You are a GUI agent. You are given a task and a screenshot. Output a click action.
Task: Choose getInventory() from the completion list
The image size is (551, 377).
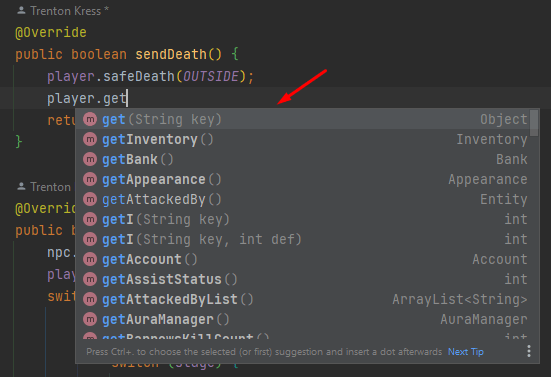[x=303, y=139]
